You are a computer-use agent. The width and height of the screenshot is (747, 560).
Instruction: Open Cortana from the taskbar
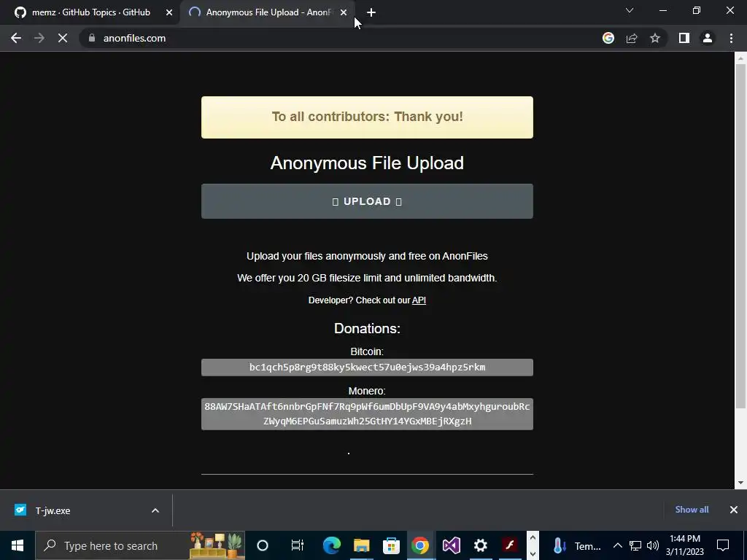[x=263, y=545]
